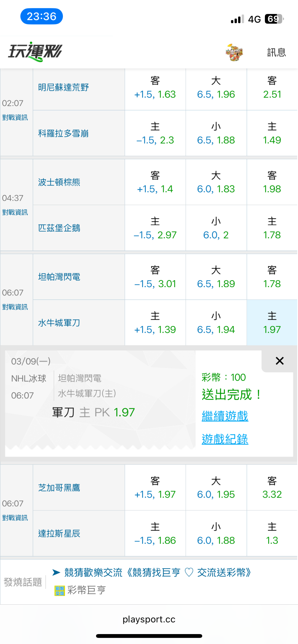Open team 明尼蘇達荒野
The image size is (298, 644).
click(63, 87)
